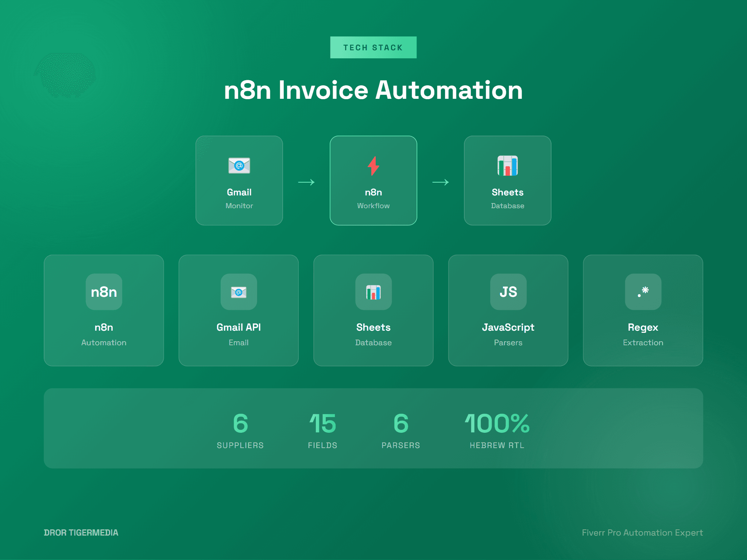
Task: Click the Sheets Database chart icon in top row
Action: 507,166
